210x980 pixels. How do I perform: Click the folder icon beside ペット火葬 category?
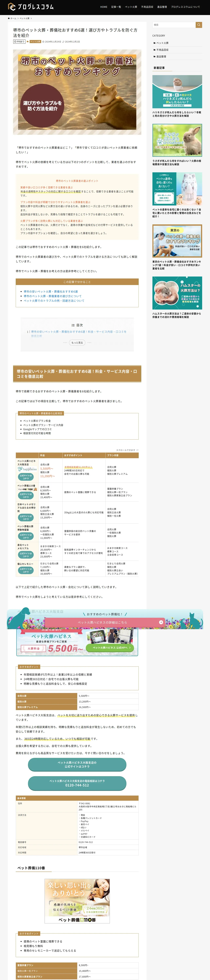click(x=154, y=43)
